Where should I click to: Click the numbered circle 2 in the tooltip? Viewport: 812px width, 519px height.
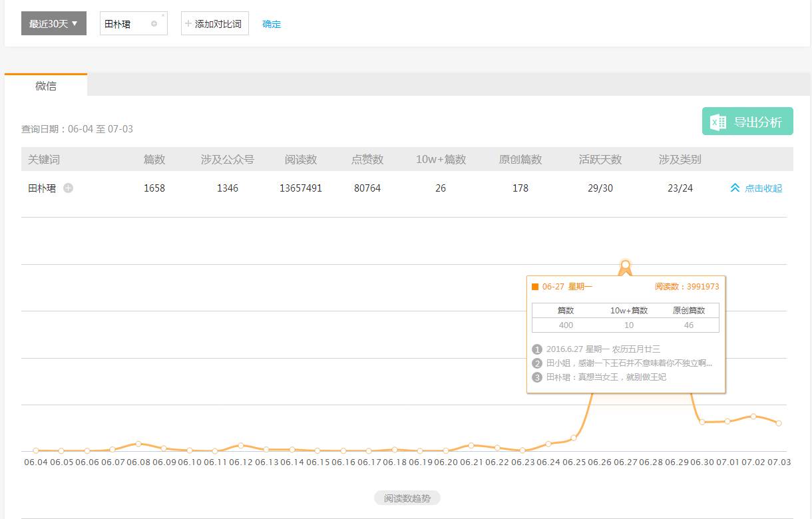click(537, 363)
